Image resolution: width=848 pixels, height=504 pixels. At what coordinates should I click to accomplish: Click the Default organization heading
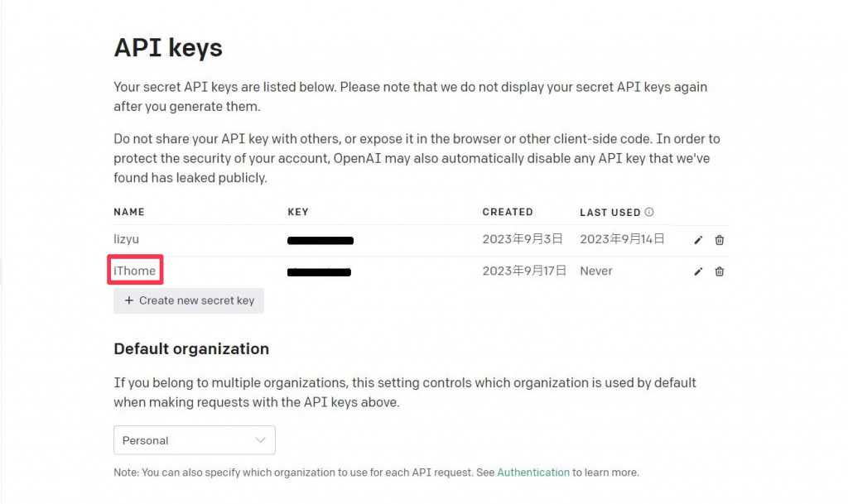191,349
